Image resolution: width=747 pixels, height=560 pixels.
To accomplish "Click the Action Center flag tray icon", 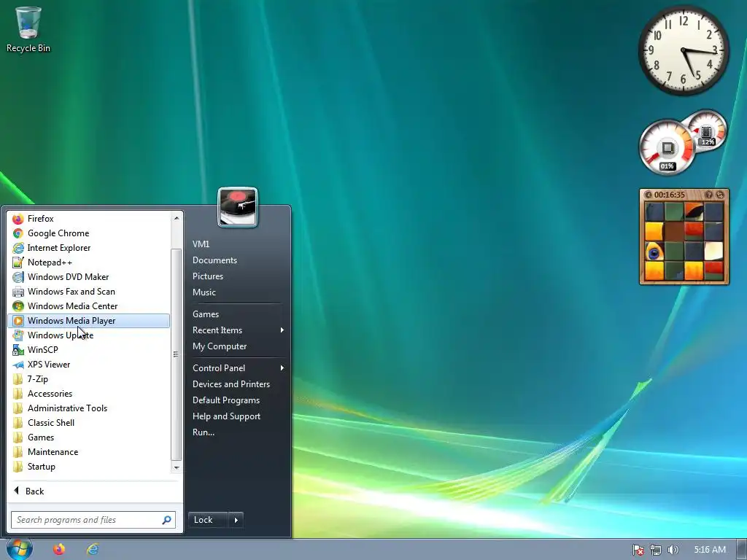I will point(638,550).
